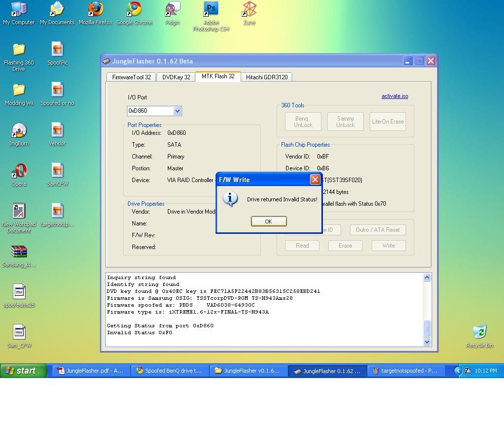Open the Flashing 360 Drive folder
The height and width of the screenshot is (443, 504).
(19, 50)
